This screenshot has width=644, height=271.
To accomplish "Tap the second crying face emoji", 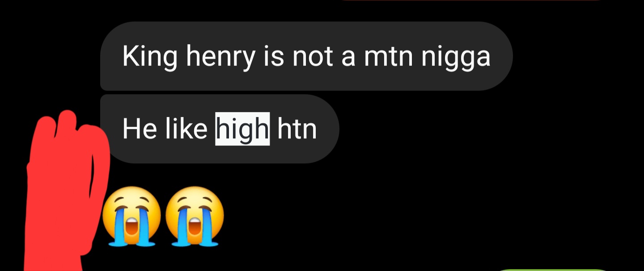I will click(x=195, y=216).
